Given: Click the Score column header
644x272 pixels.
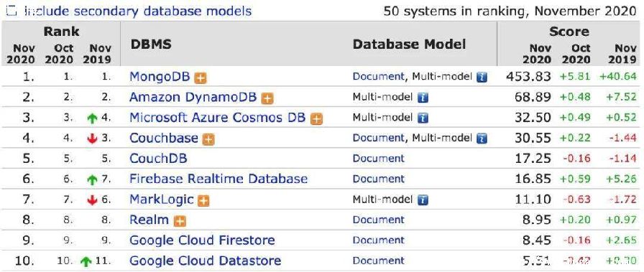Looking at the screenshot, I should pyautogui.click(x=569, y=31).
